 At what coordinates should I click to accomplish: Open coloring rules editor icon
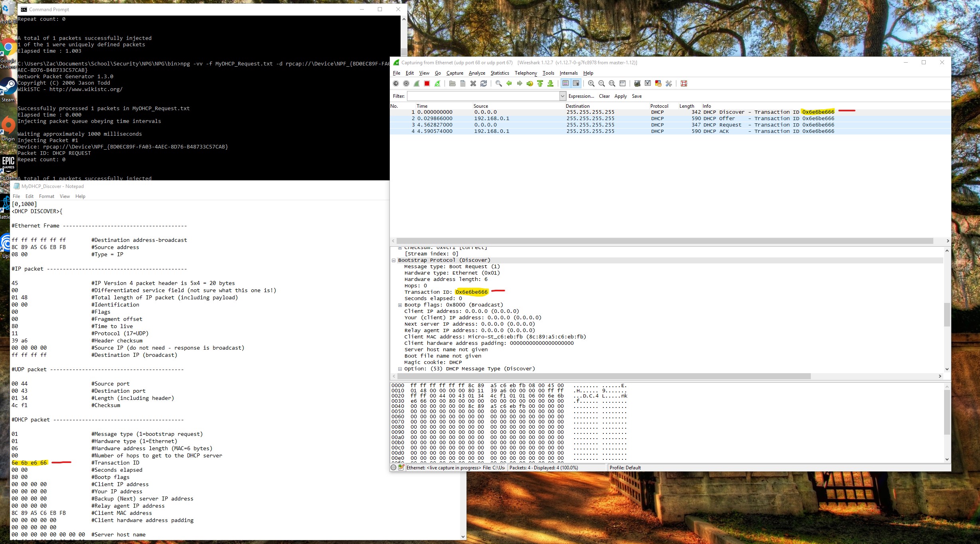tap(658, 83)
